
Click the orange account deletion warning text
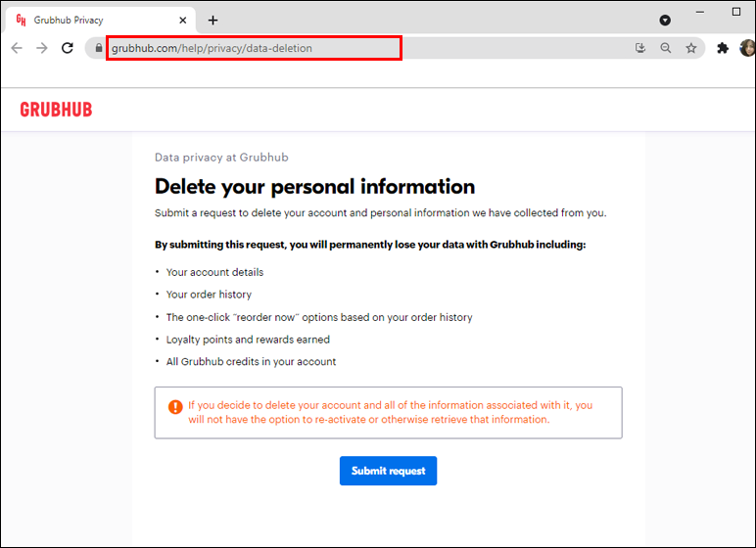[x=390, y=412]
